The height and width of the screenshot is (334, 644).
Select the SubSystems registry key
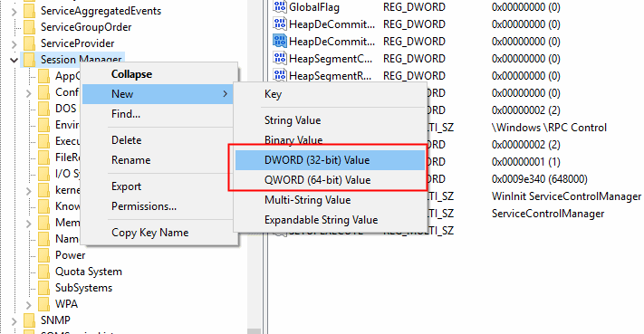[83, 288]
